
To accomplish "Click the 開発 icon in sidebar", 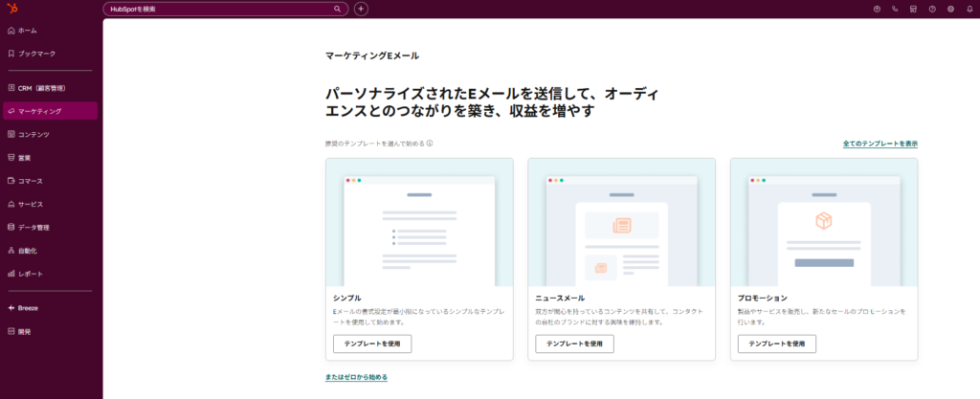I will point(11,331).
